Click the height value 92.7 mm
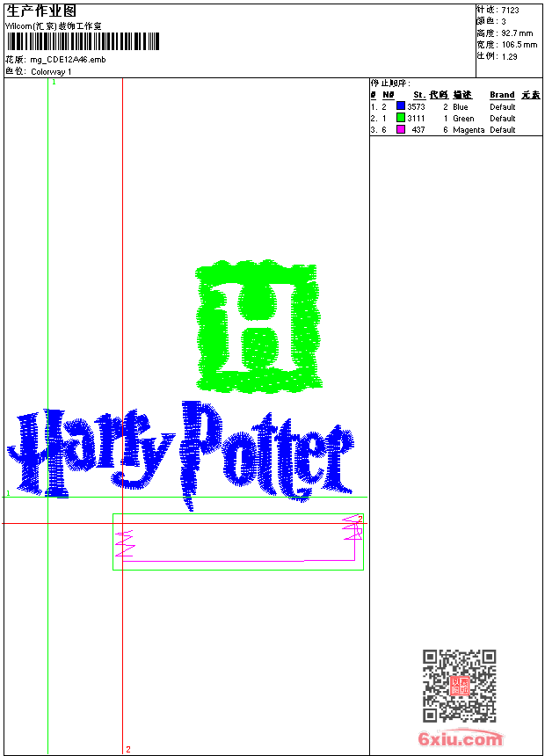This screenshot has height=756, width=545. pyautogui.click(x=517, y=33)
